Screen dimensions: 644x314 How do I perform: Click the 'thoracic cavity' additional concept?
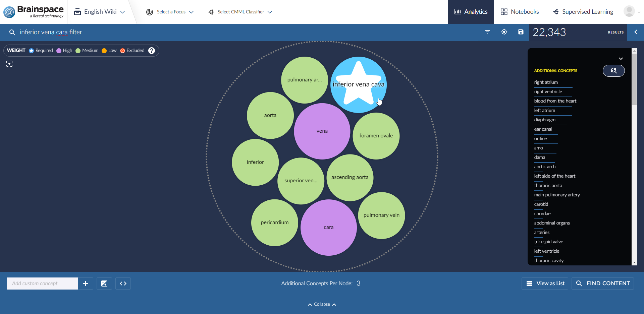(x=549, y=261)
